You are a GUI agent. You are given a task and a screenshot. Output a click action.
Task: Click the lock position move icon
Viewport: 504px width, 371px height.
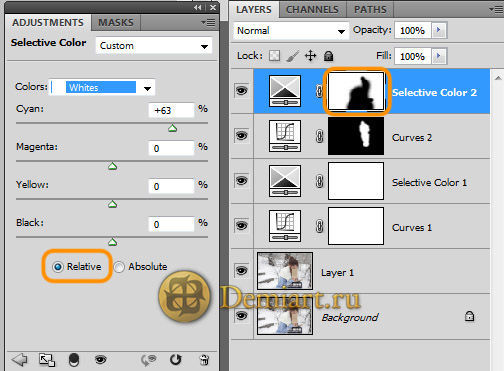pos(310,56)
